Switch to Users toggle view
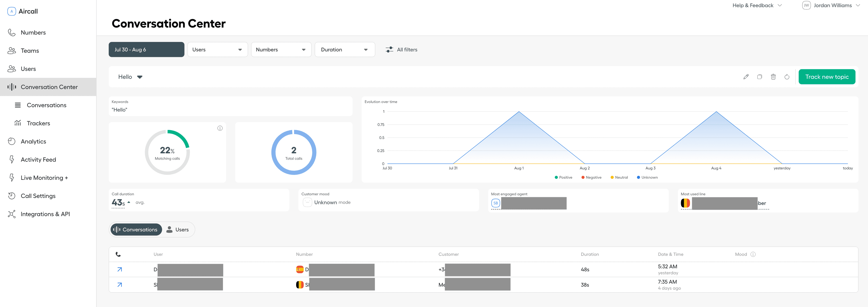 coord(178,230)
